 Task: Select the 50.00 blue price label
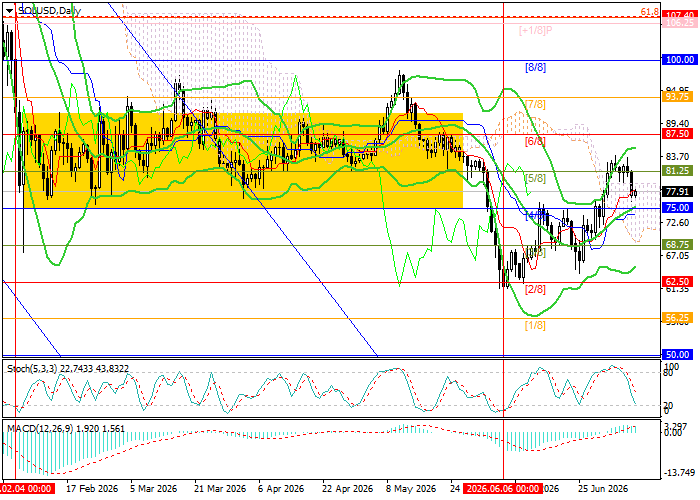[x=677, y=354]
